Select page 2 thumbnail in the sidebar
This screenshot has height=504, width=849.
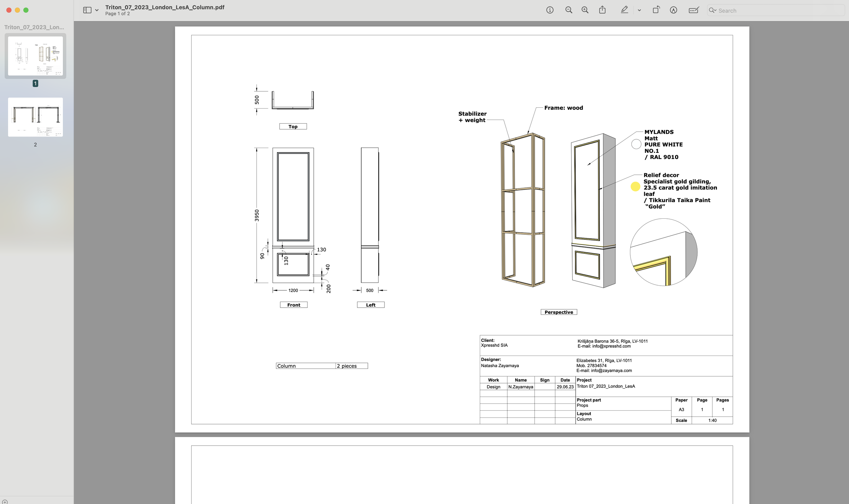pyautogui.click(x=35, y=117)
